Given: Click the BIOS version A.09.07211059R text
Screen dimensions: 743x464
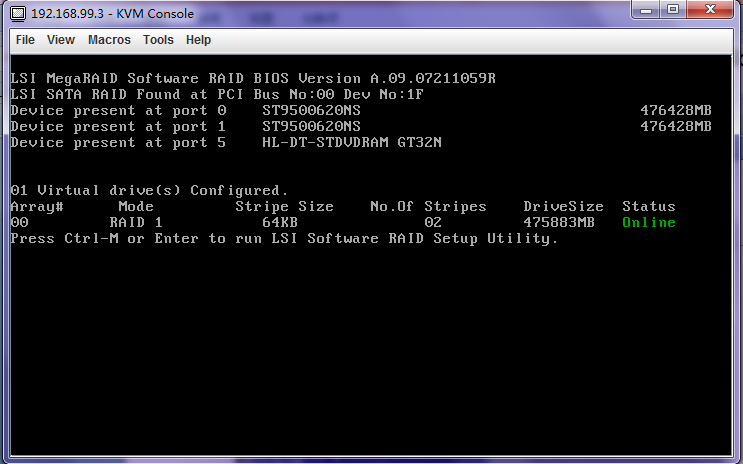Looking at the screenshot, I should pyautogui.click(x=433, y=78).
